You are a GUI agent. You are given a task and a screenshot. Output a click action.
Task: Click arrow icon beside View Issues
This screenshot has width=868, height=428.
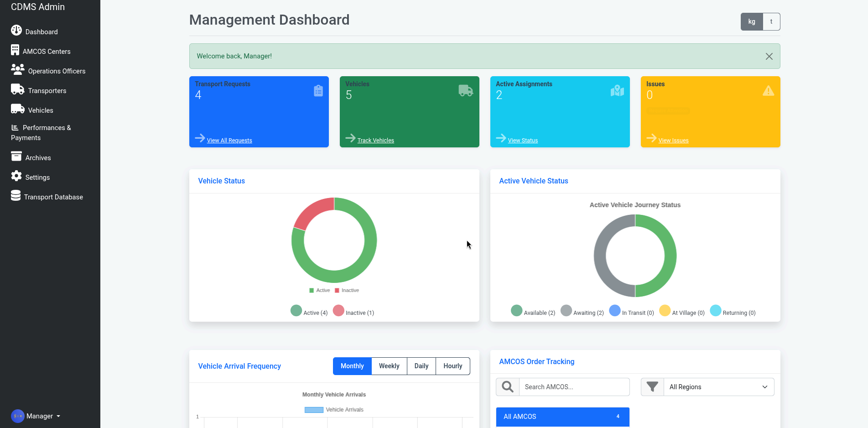651,138
